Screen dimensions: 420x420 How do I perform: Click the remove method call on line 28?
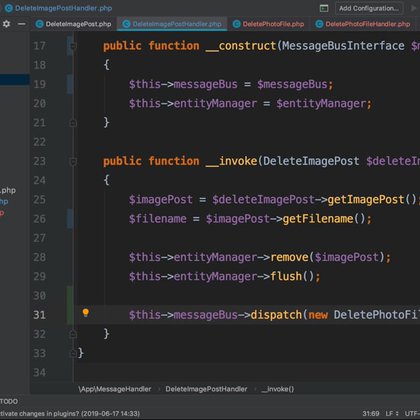click(289, 257)
